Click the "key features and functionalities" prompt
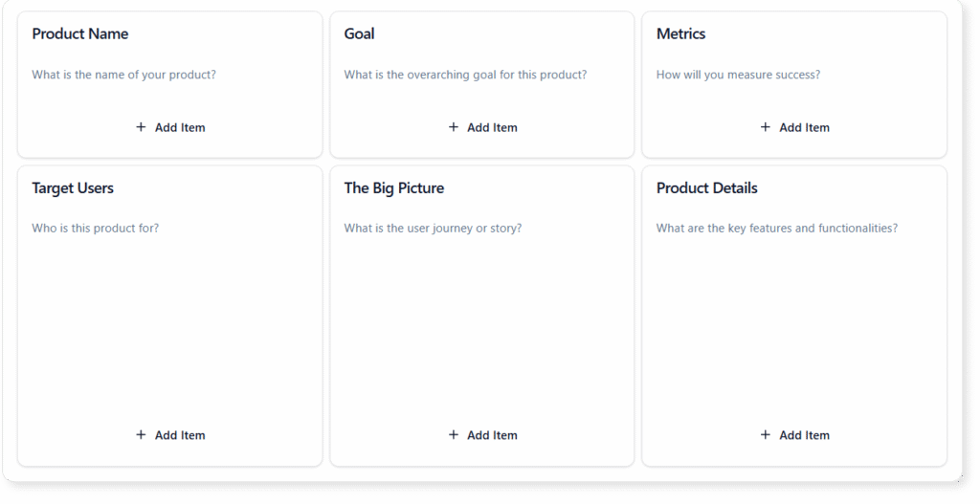 click(x=777, y=229)
